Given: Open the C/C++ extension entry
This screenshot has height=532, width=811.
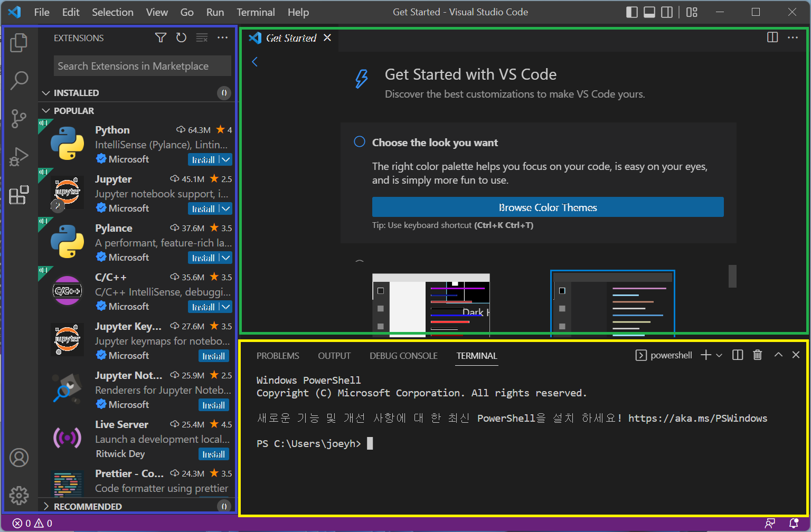Looking at the screenshot, I should pos(137,292).
